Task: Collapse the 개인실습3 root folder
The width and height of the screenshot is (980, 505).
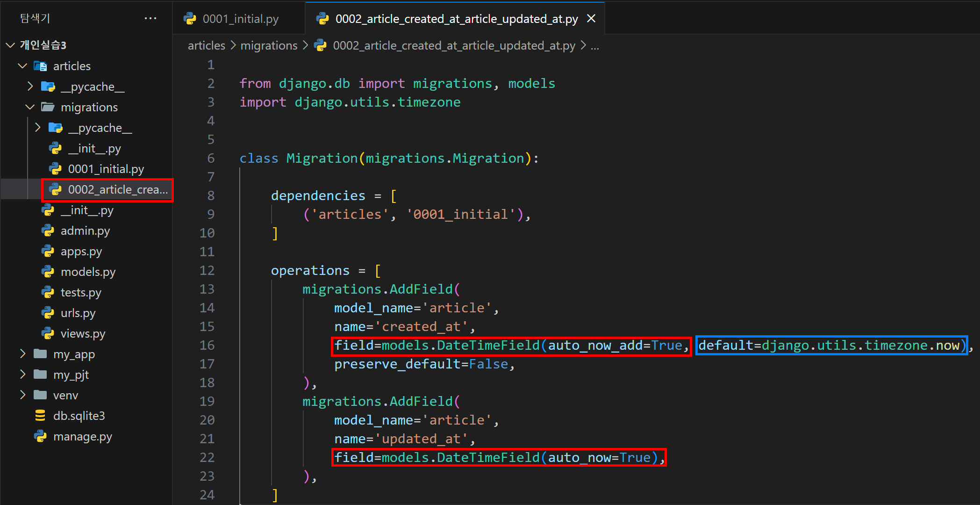Action: (10, 45)
